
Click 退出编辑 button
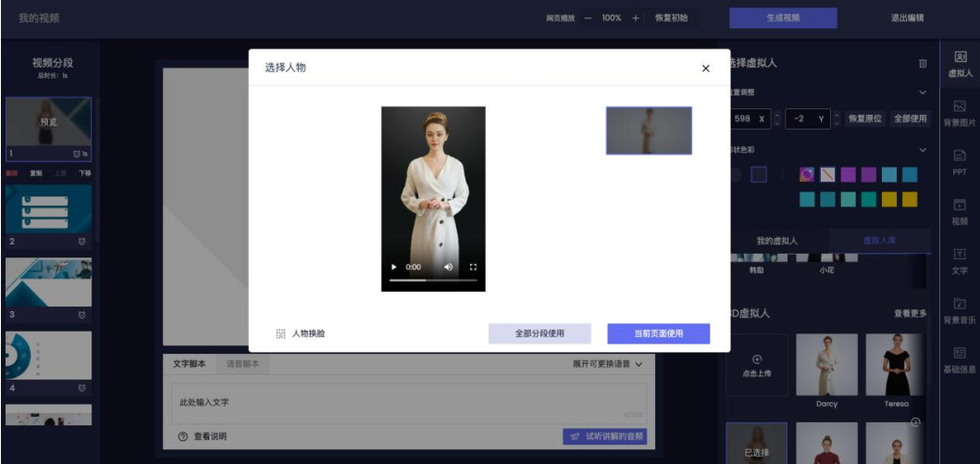[x=907, y=19]
